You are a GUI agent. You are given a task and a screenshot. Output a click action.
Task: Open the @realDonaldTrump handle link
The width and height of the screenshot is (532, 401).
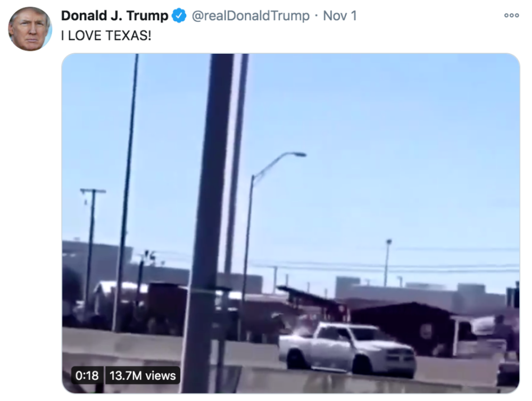tap(251, 15)
